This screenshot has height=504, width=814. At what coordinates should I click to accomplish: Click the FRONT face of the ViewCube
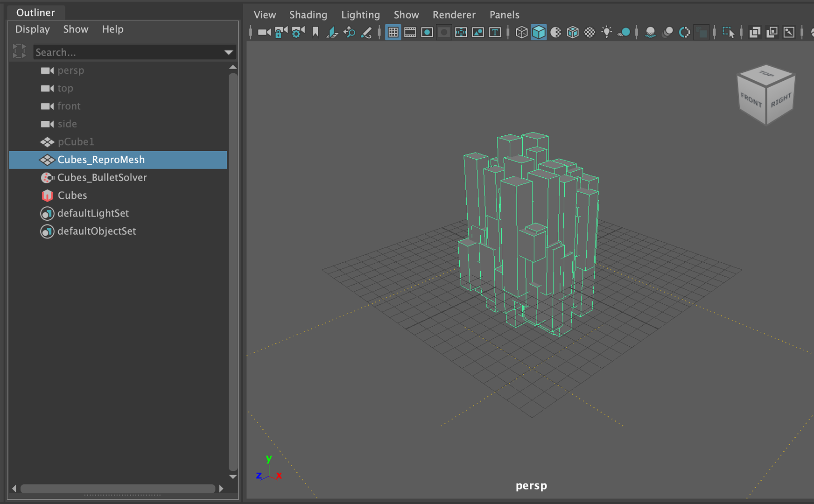click(x=751, y=100)
